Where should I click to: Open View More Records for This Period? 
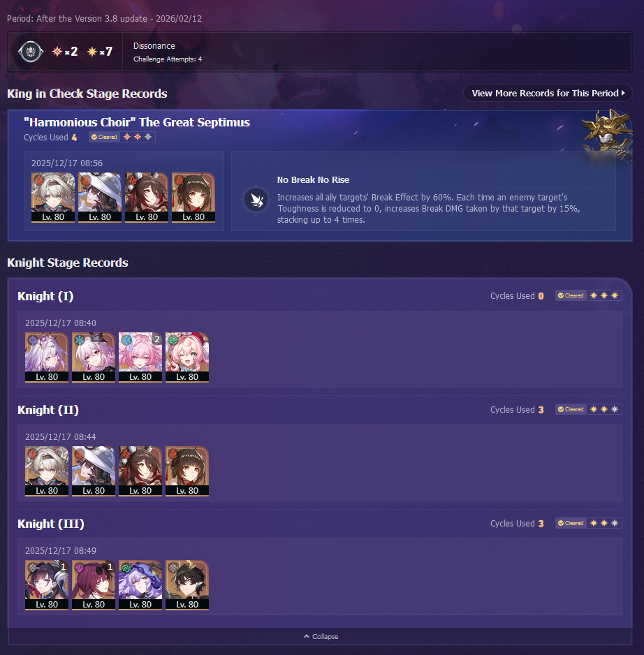point(548,93)
